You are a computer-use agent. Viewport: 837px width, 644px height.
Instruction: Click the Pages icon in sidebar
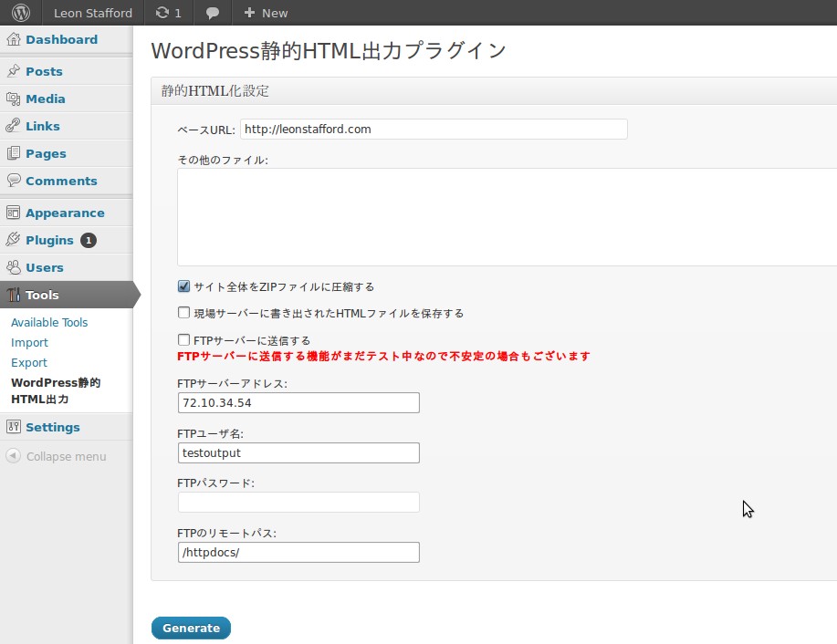[14, 153]
